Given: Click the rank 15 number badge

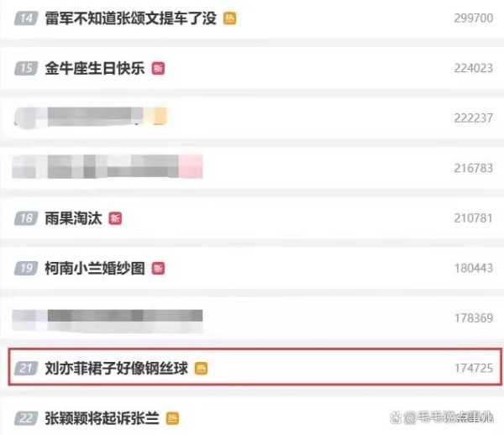Looking at the screenshot, I should pos(26,68).
